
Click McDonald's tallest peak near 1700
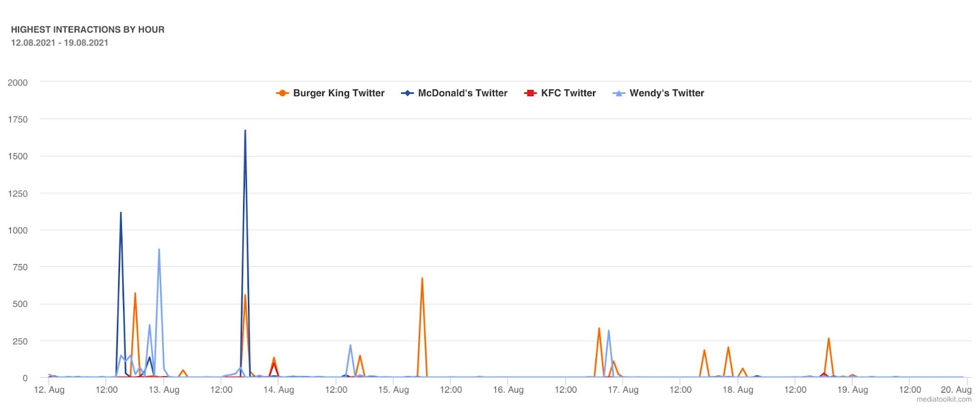(x=245, y=131)
